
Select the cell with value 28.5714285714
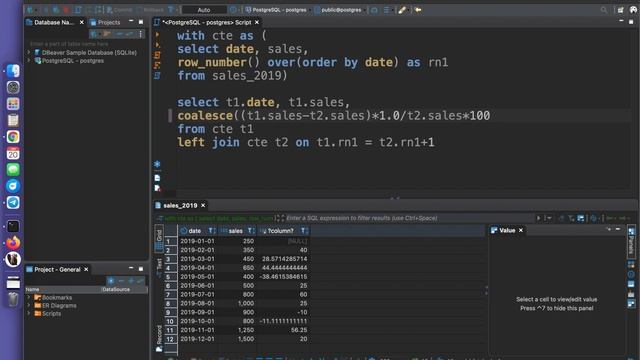[283, 259]
